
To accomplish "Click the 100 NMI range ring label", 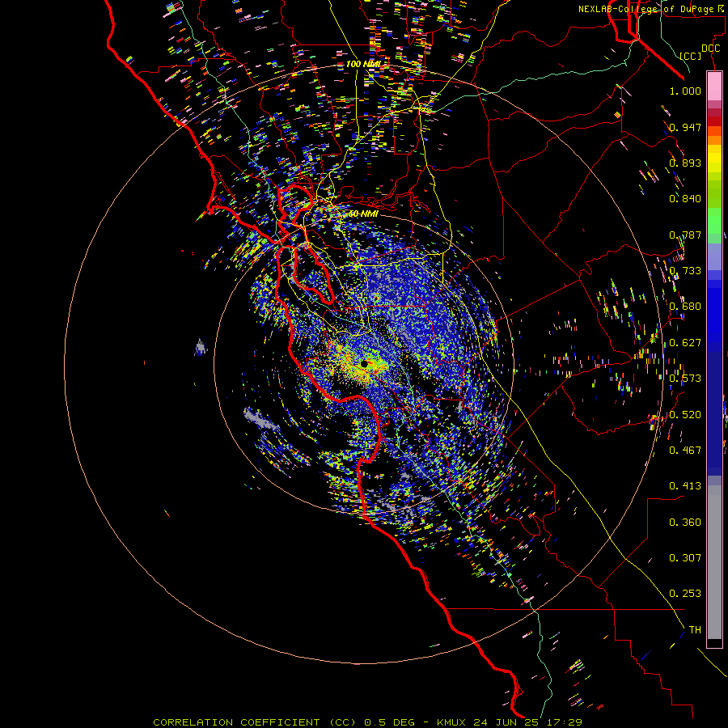I will point(363,64).
